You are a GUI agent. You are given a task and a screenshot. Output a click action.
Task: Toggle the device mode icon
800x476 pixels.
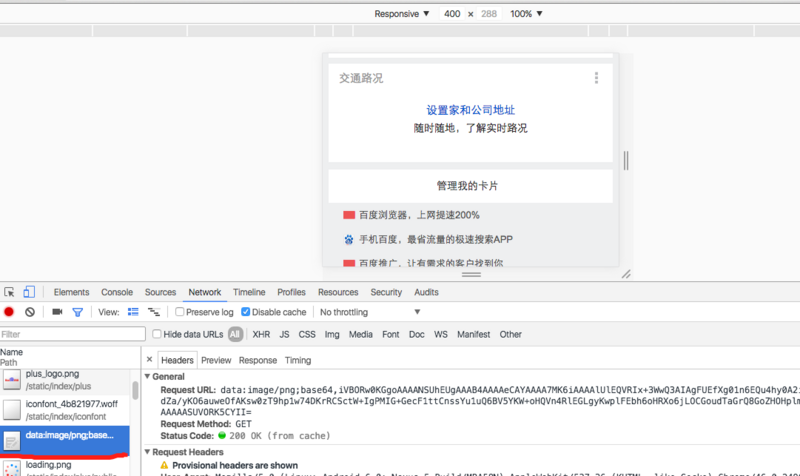pyautogui.click(x=29, y=292)
